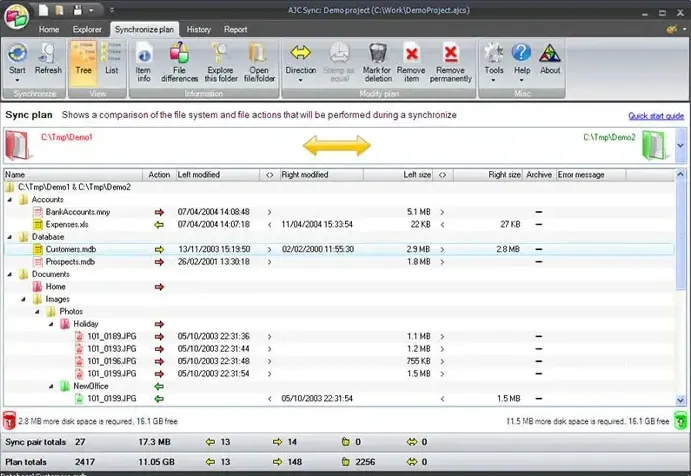The height and width of the screenshot is (476, 691).
Task: Select the Synchronize plan tab
Action: pos(144,30)
